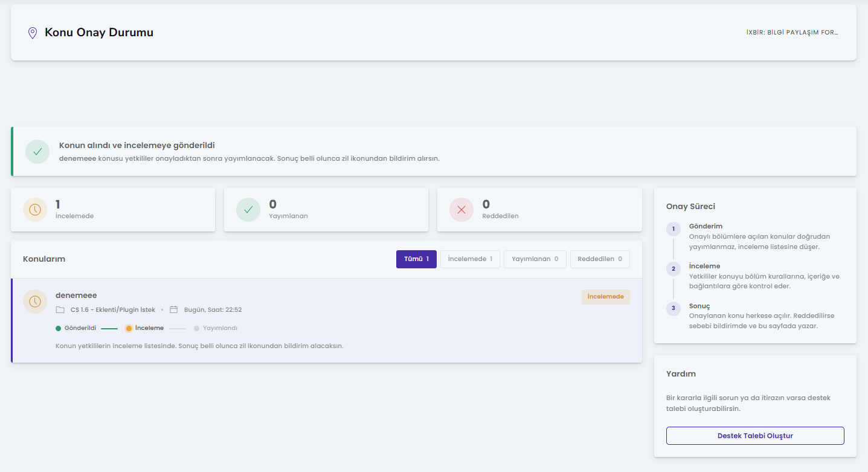Click the green dot next to Gönderildi

59,328
